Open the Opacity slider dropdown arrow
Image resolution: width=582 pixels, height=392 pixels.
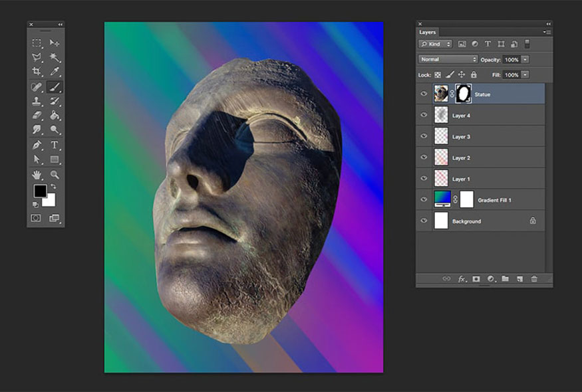(x=525, y=60)
